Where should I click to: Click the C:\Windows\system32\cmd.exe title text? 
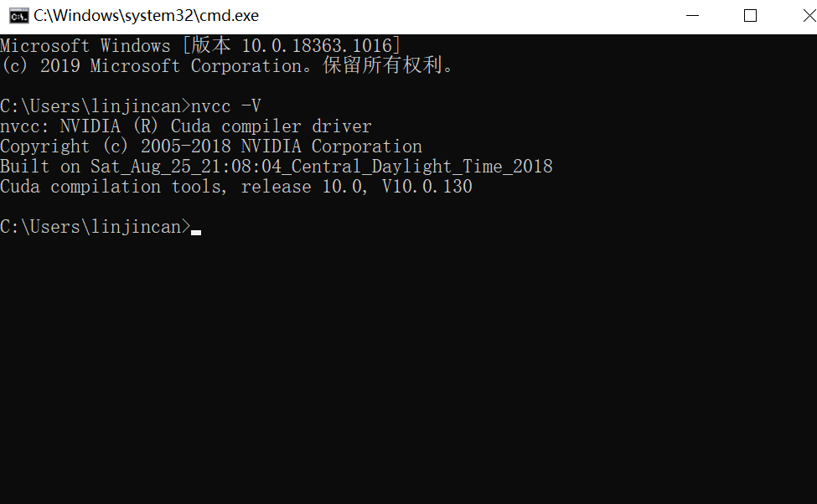(x=147, y=16)
